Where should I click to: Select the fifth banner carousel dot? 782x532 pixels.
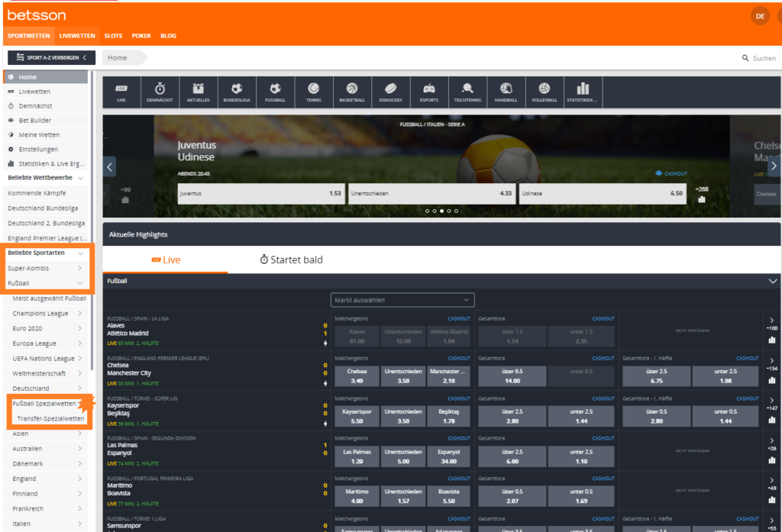457,211
